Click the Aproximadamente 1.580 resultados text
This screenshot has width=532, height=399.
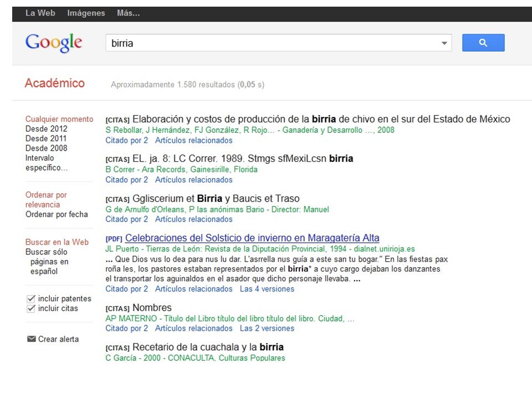tap(187, 84)
